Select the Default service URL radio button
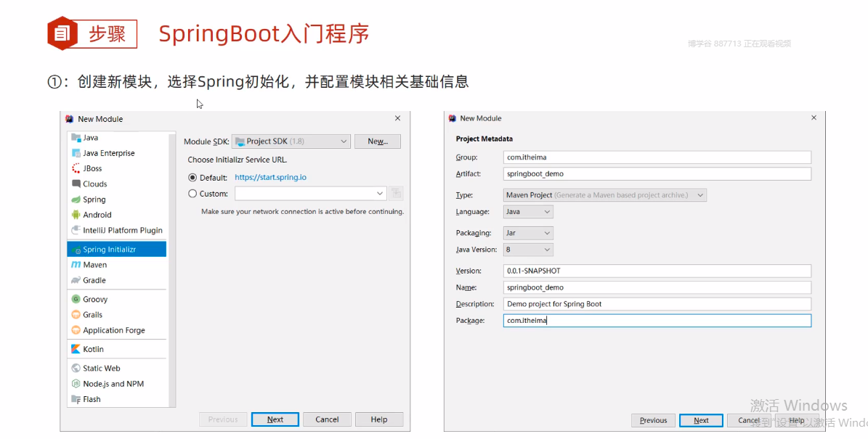 coord(192,178)
